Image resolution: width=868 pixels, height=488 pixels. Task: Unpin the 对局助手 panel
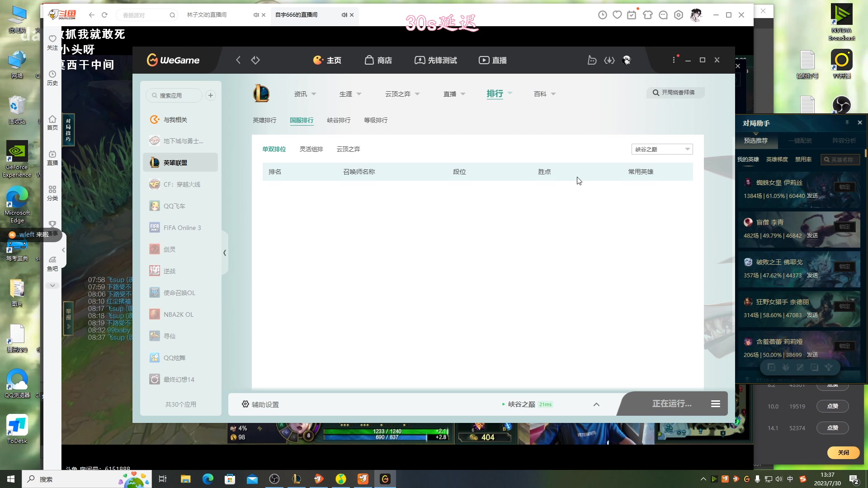click(x=847, y=122)
